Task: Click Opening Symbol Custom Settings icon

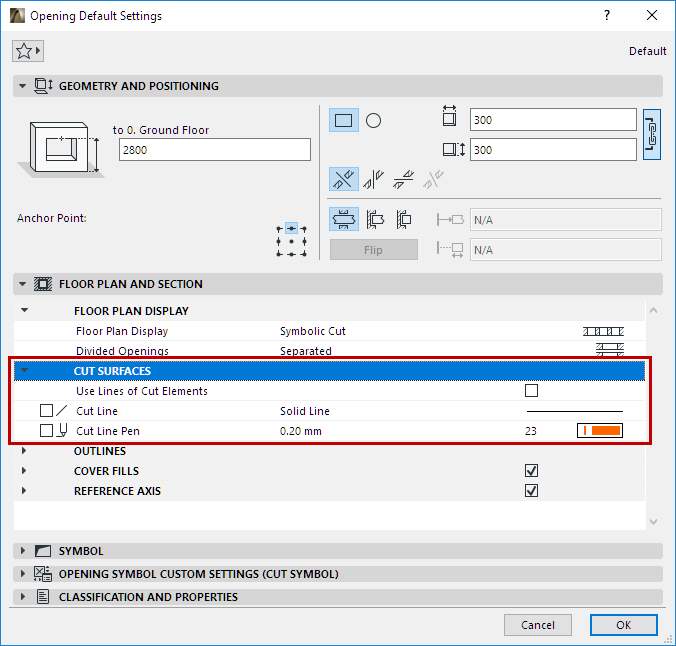Action: click(x=43, y=574)
